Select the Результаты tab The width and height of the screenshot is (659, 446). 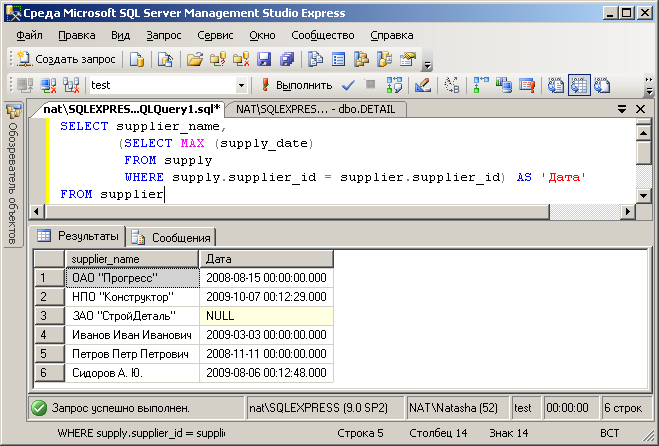(x=78, y=236)
